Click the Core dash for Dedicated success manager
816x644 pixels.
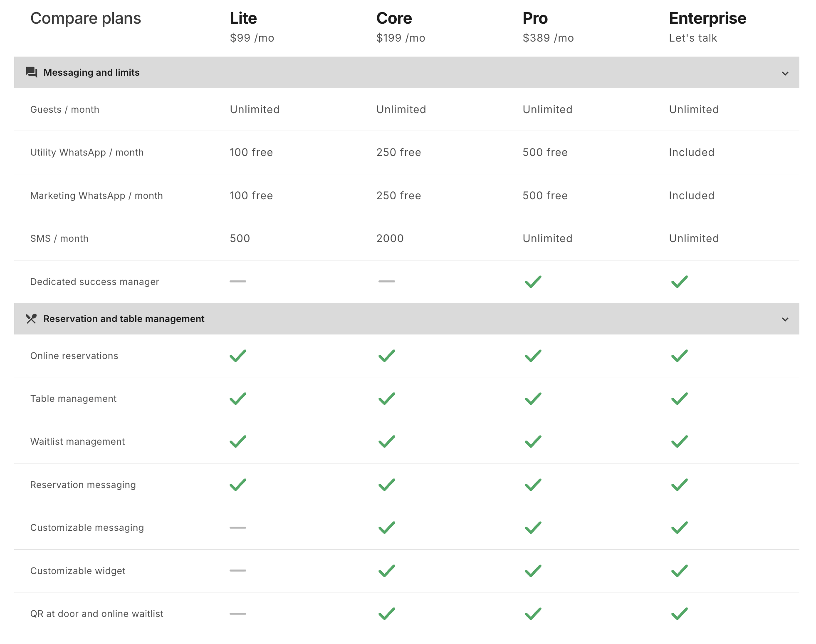pos(386,282)
